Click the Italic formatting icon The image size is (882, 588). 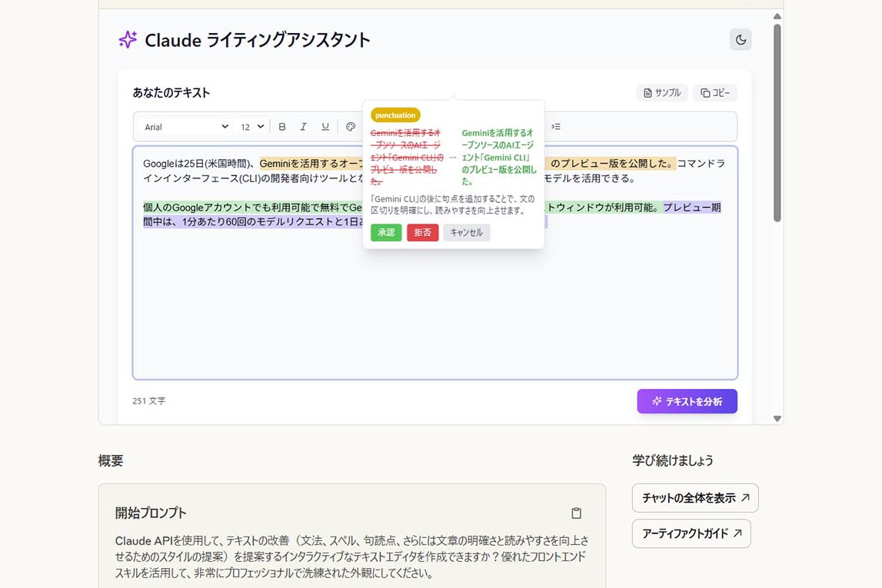304,127
